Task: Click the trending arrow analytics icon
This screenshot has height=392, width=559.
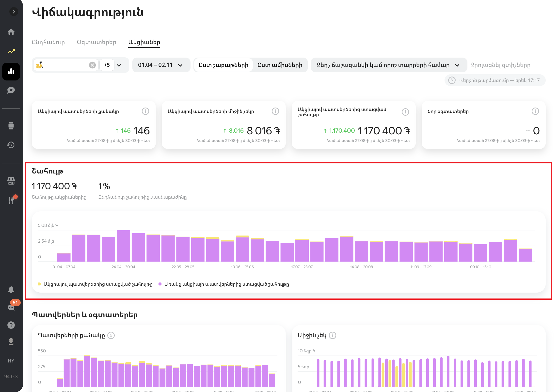Action: coord(11,51)
